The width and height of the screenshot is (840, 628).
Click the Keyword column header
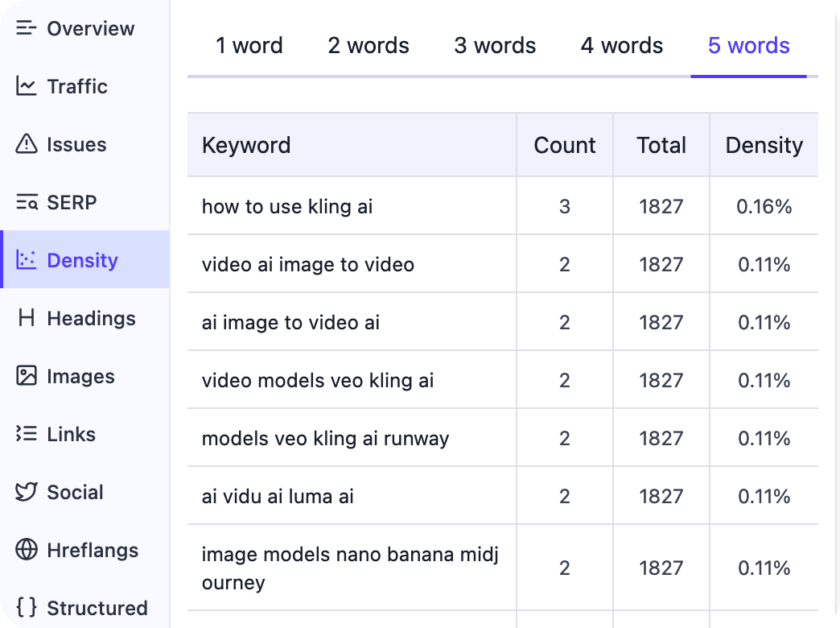[x=246, y=146]
